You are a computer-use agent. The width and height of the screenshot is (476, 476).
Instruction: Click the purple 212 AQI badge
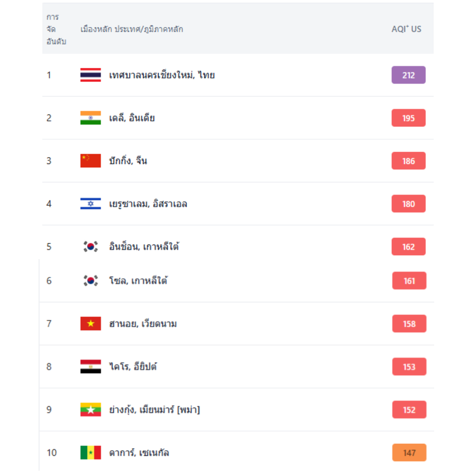409,75
